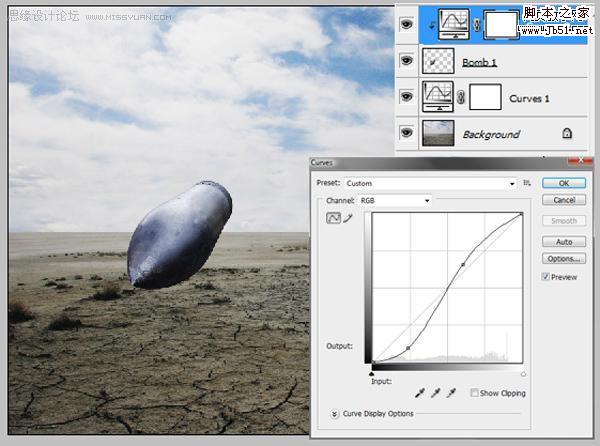Select the top layer's white mask thumbnail
The height and width of the screenshot is (446, 600).
click(x=501, y=25)
